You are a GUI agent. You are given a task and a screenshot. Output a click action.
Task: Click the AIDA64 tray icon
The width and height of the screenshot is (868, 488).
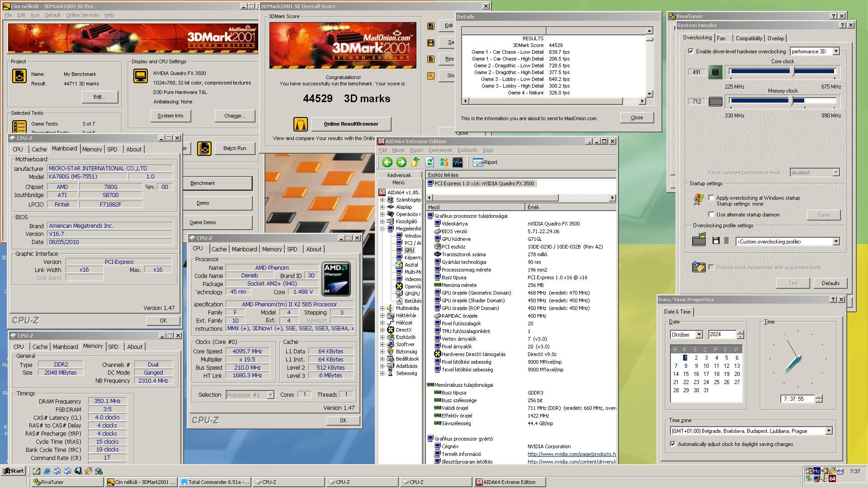[832, 479]
